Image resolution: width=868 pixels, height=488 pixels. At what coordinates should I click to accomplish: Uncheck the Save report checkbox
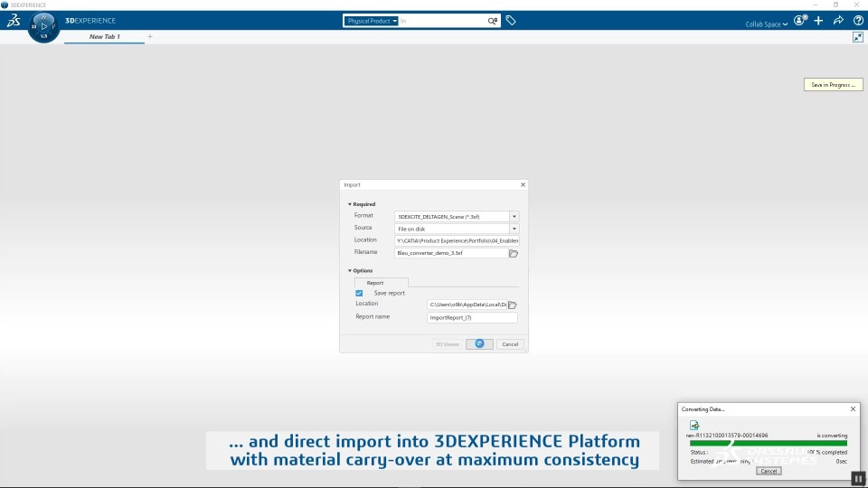click(359, 293)
